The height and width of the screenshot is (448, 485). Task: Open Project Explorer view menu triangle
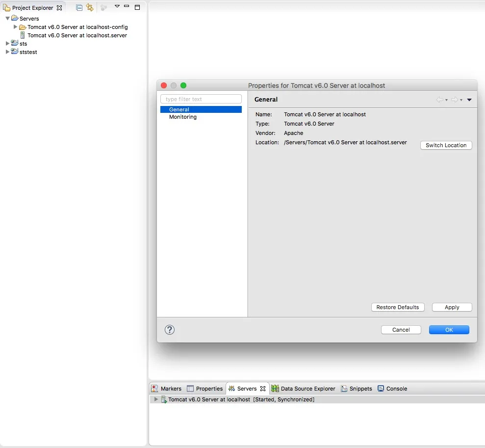coord(117,6)
